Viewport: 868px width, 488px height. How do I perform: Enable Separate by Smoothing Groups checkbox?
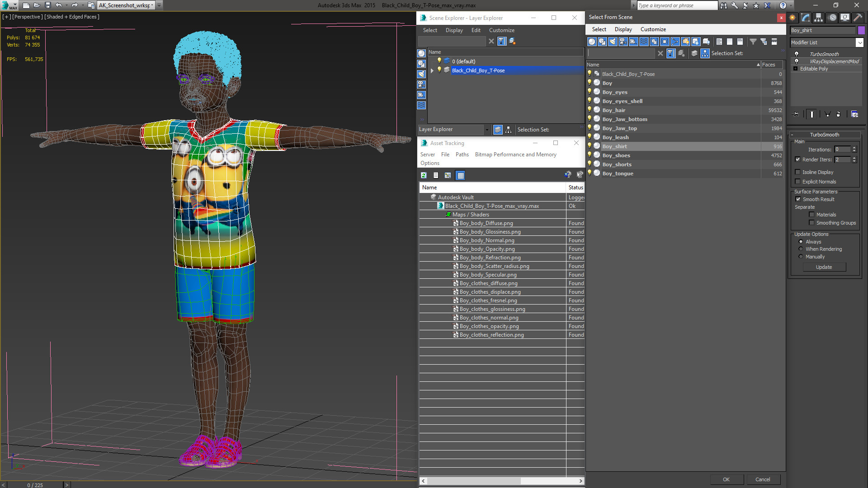click(811, 223)
